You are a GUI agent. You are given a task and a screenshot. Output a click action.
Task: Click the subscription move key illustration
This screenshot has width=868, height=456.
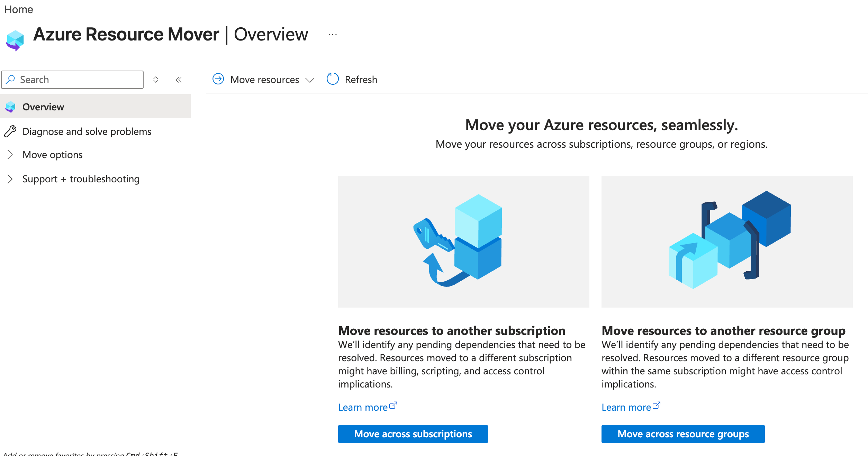click(464, 241)
